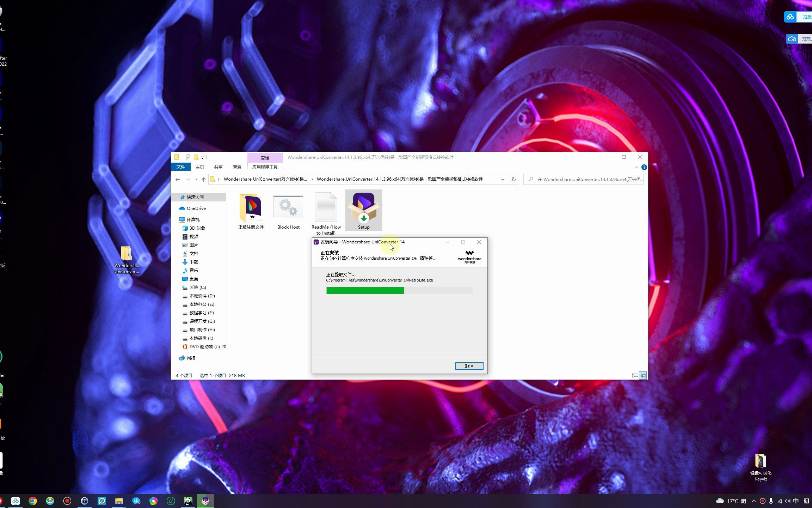812x508 pixels.
Task: Click the microphone tray icon
Action: 771,501
